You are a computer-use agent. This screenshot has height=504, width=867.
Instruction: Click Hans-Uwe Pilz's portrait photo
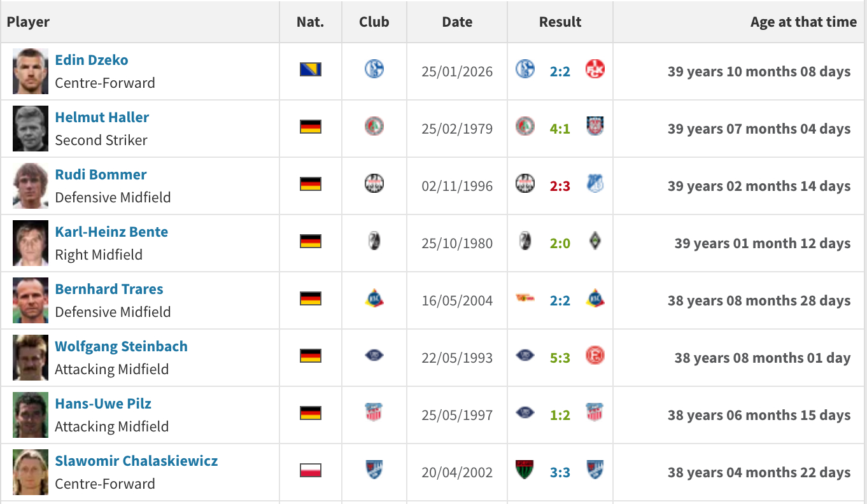coord(31,415)
